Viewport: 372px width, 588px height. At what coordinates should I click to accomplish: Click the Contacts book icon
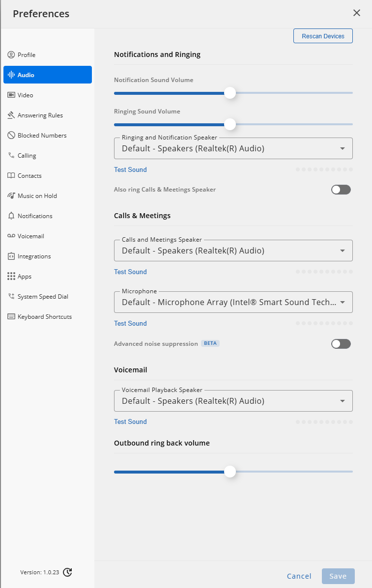(11, 175)
